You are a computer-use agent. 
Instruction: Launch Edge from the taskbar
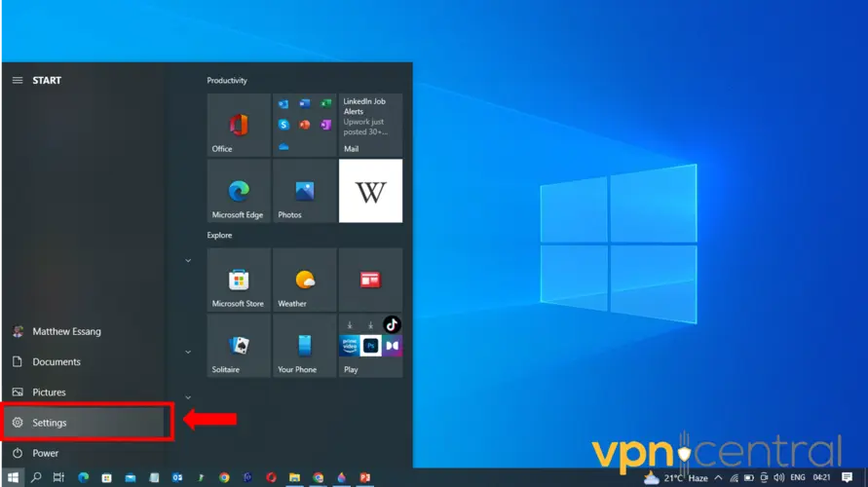[84, 477]
